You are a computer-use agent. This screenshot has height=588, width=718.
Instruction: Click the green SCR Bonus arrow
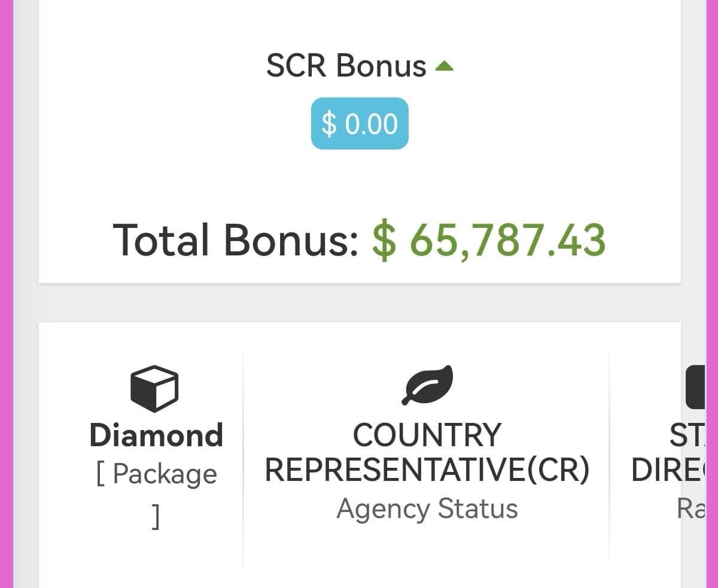point(444,66)
